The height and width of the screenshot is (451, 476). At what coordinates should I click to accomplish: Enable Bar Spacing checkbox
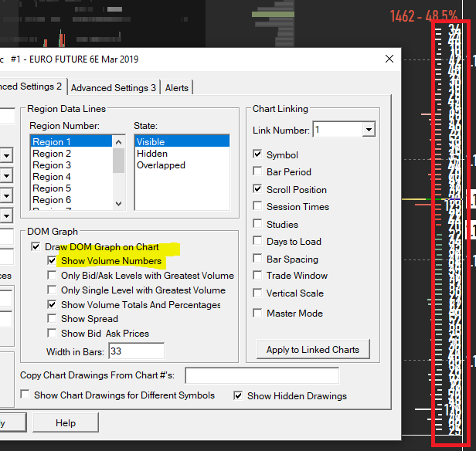click(x=257, y=259)
